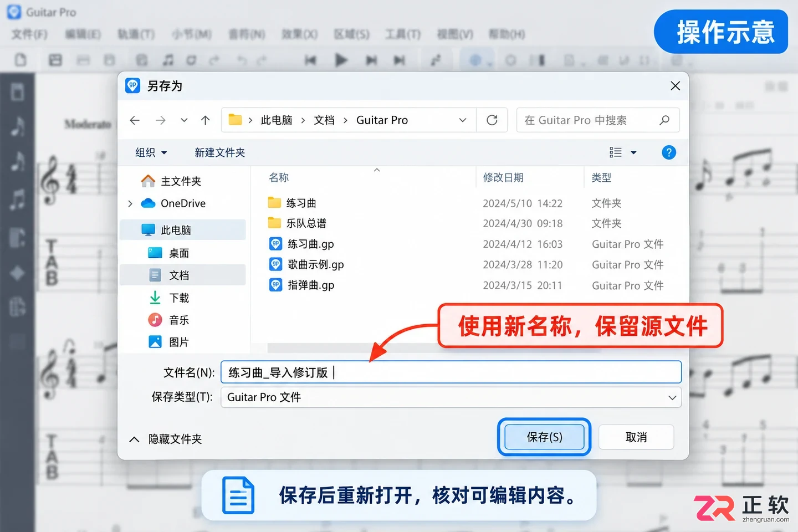Sort by 名称 column header
This screenshot has height=532, width=798.
pos(279,177)
